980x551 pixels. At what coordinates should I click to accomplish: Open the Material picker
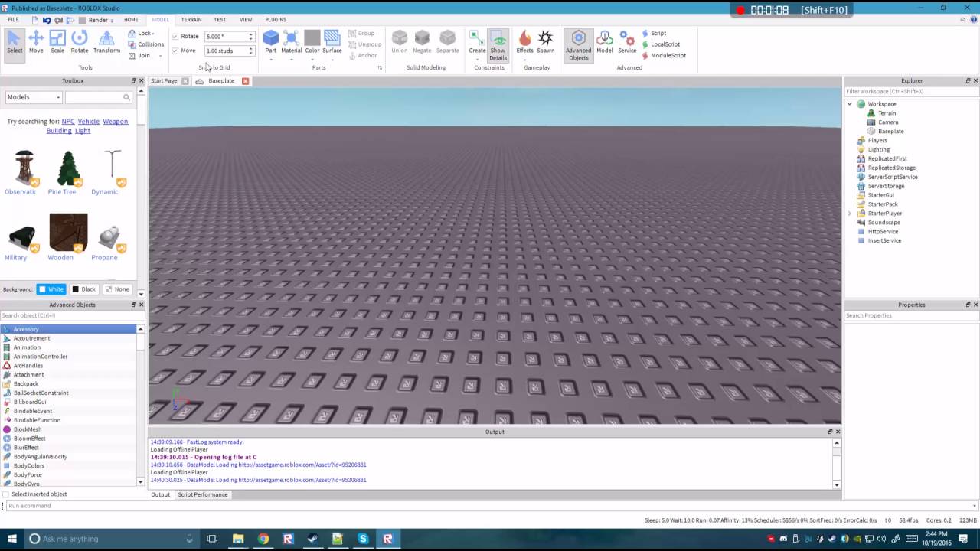[291, 42]
